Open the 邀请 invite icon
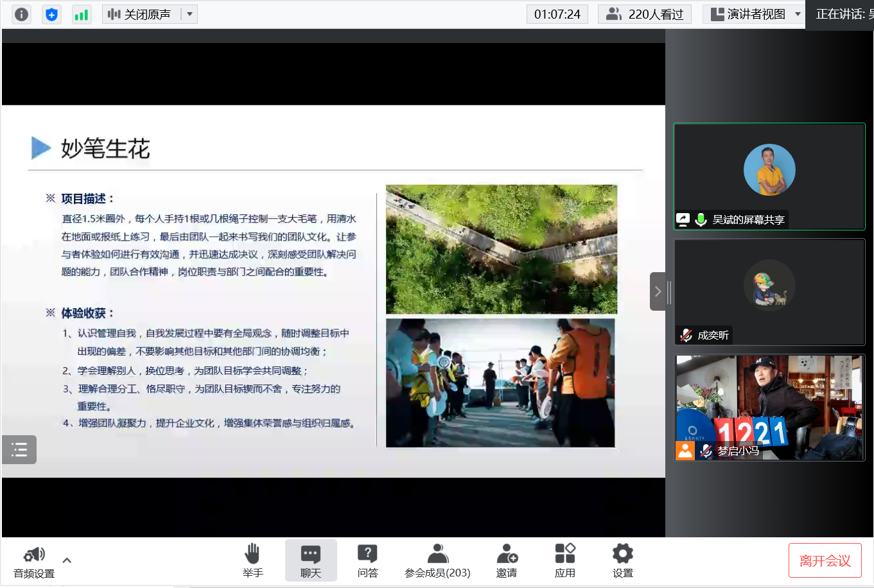874x588 pixels. [506, 560]
